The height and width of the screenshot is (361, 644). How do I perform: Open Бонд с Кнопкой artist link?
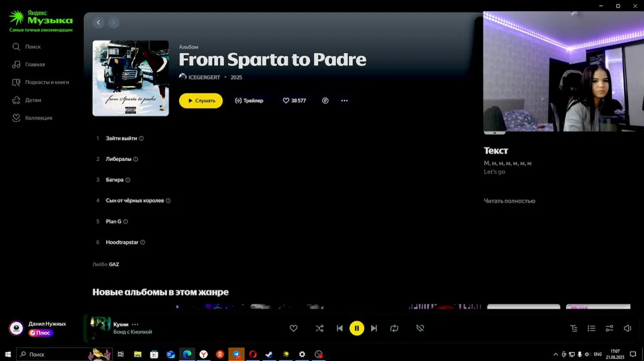pyautogui.click(x=133, y=332)
